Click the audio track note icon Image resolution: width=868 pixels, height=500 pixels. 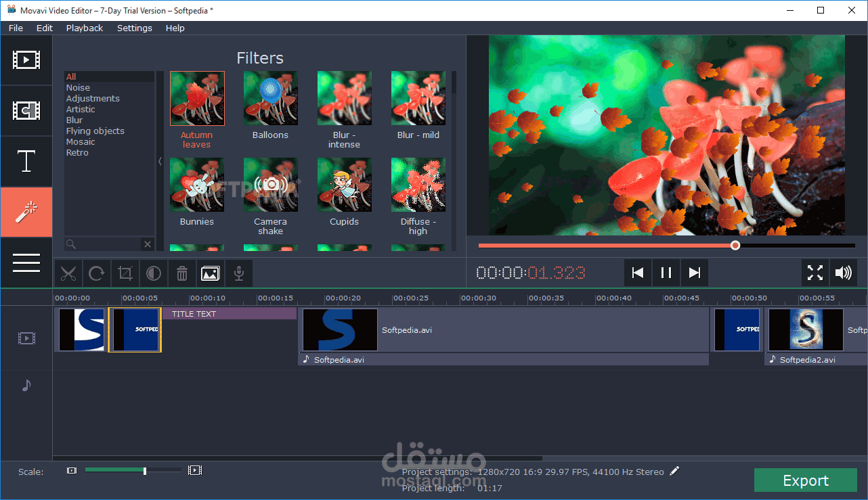pos(26,385)
